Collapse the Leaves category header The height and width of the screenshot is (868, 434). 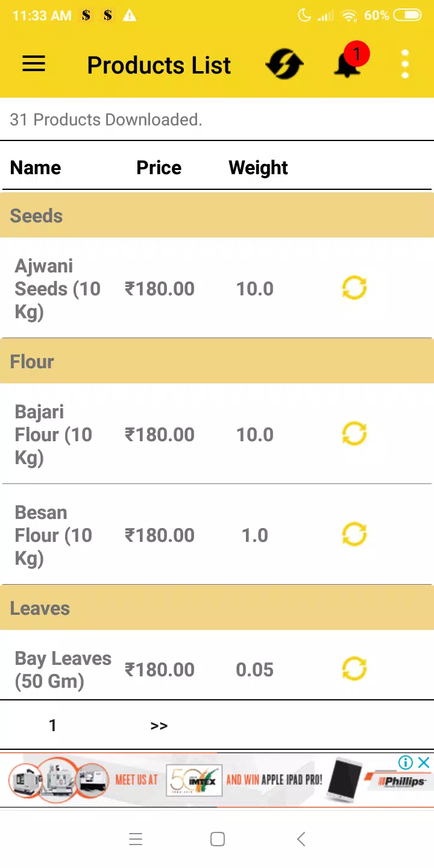pyautogui.click(x=217, y=608)
